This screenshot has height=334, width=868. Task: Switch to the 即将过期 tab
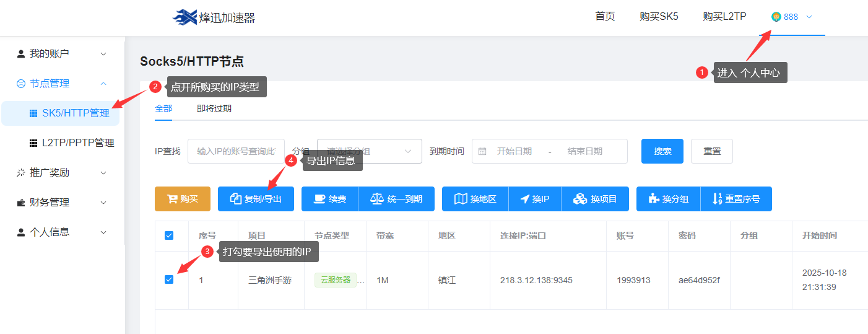pyautogui.click(x=214, y=108)
